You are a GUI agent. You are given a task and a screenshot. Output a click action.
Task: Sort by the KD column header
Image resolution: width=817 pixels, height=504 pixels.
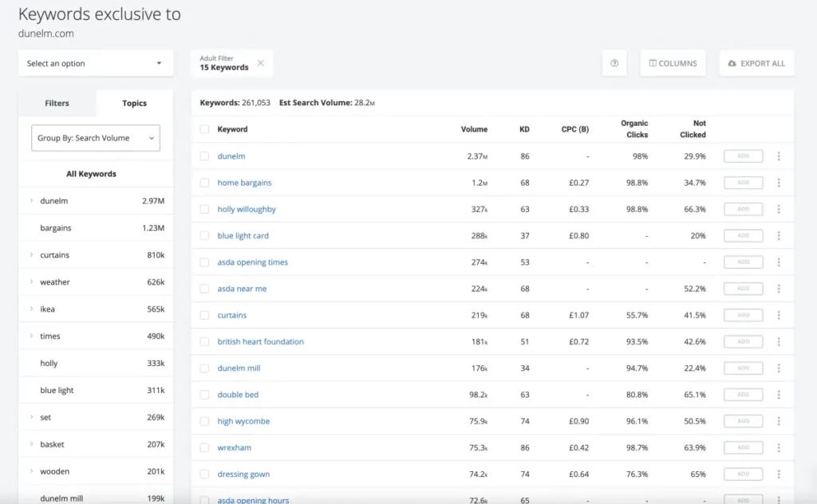[x=524, y=129]
